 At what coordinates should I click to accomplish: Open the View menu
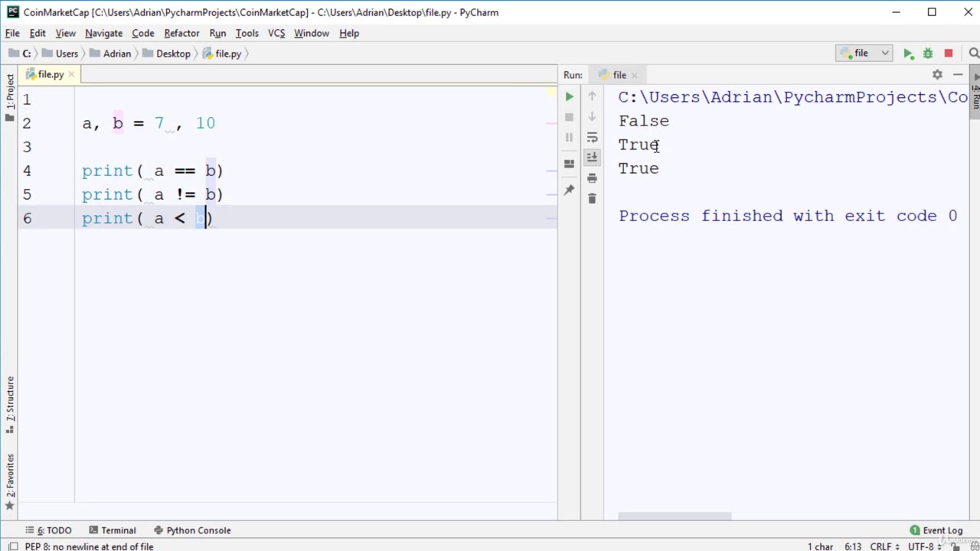click(x=65, y=33)
